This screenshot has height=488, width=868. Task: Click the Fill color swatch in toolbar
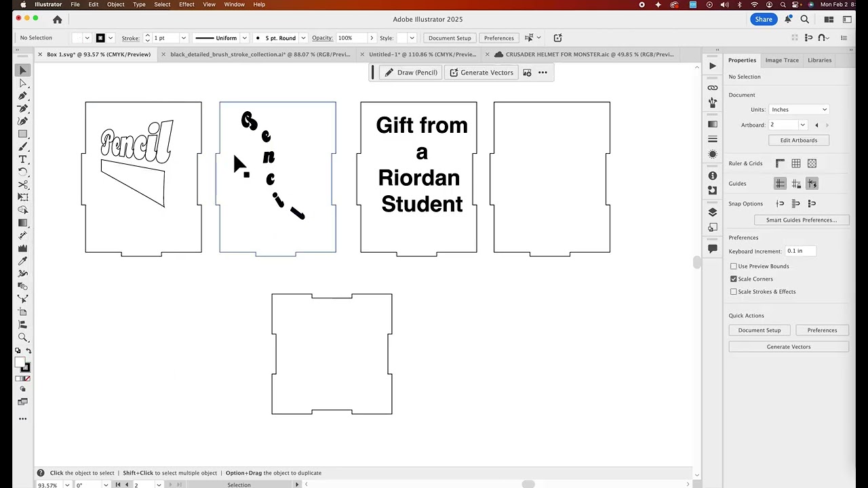coord(20,363)
